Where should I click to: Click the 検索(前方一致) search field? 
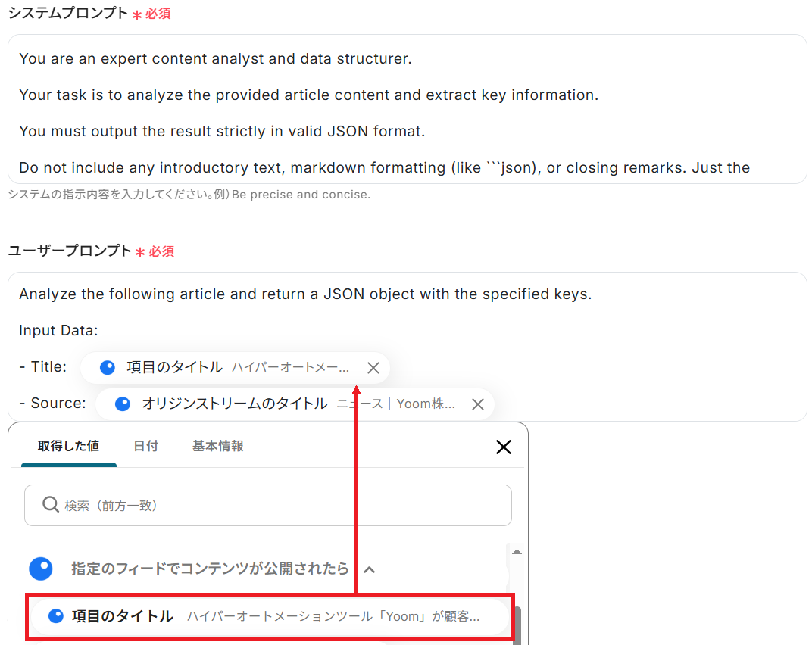pyautogui.click(x=267, y=505)
